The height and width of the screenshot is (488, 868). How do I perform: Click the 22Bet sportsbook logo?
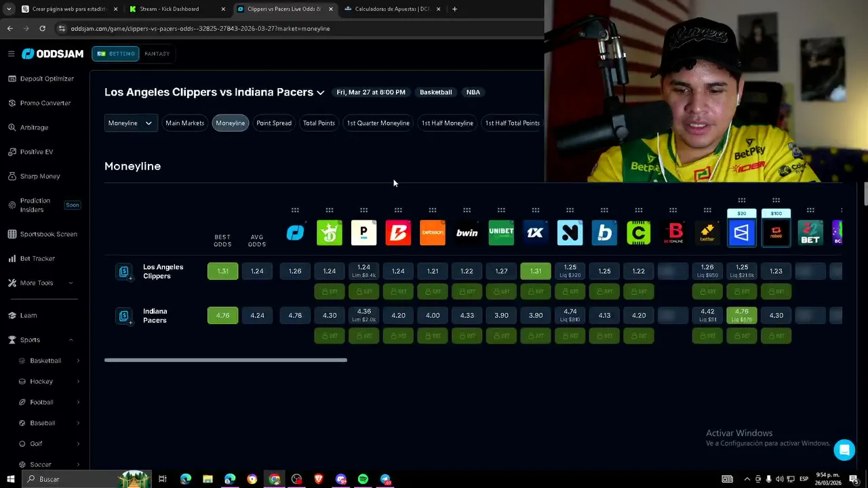click(x=810, y=232)
